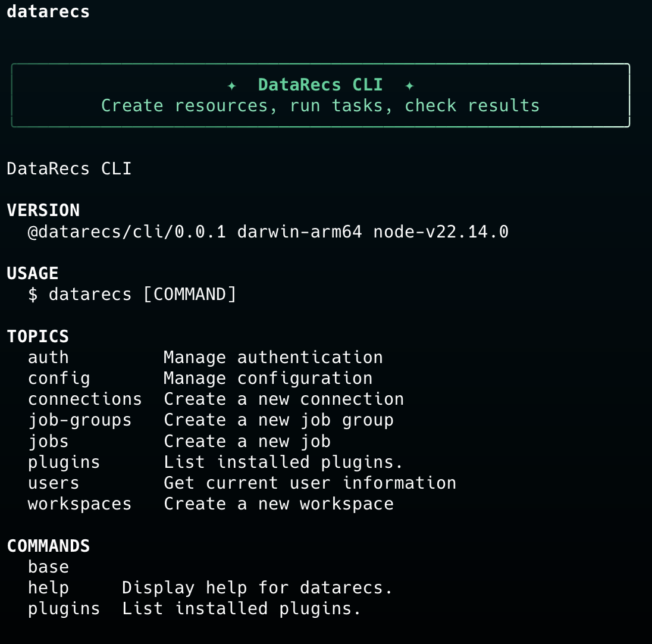
Task: Click the TOPICS section header
Action: pos(37,336)
